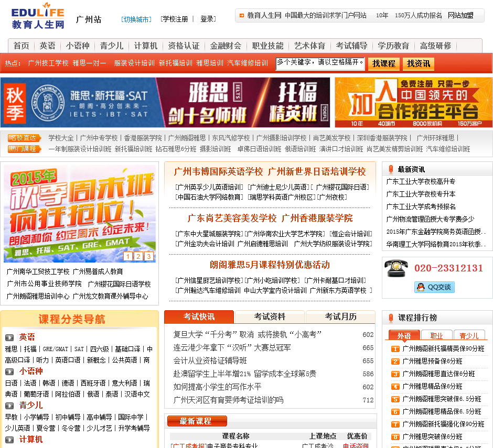Click hot keyword 广州技工学校
This screenshot has width=493, height=448.
48,63
